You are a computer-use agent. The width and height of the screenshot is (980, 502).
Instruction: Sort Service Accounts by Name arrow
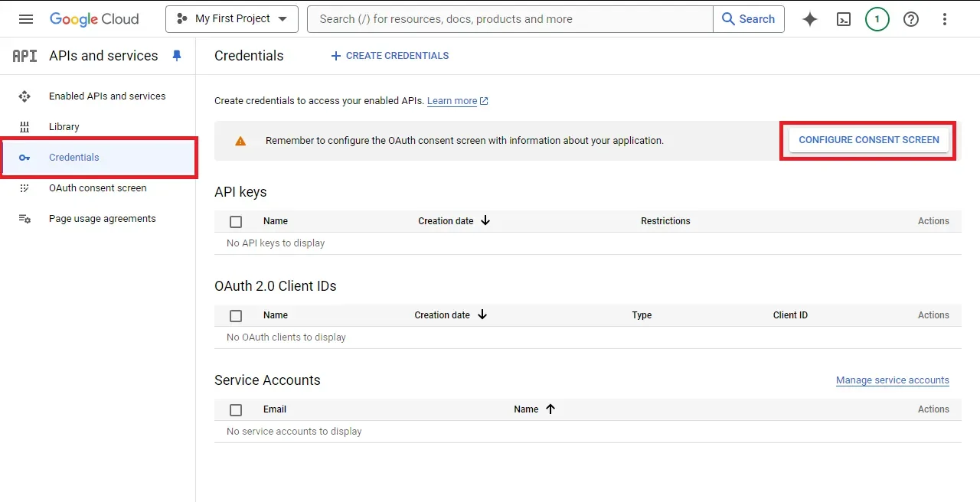[550, 409]
